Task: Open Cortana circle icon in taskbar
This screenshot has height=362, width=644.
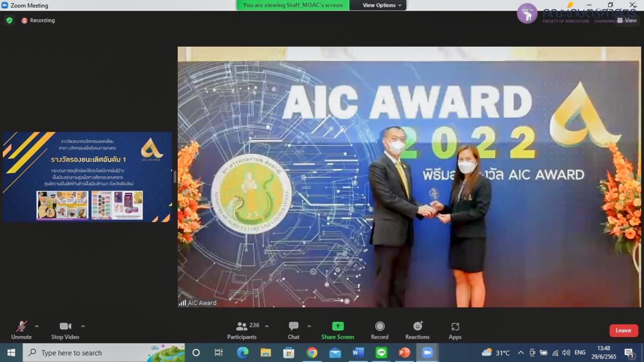Action: click(196, 353)
